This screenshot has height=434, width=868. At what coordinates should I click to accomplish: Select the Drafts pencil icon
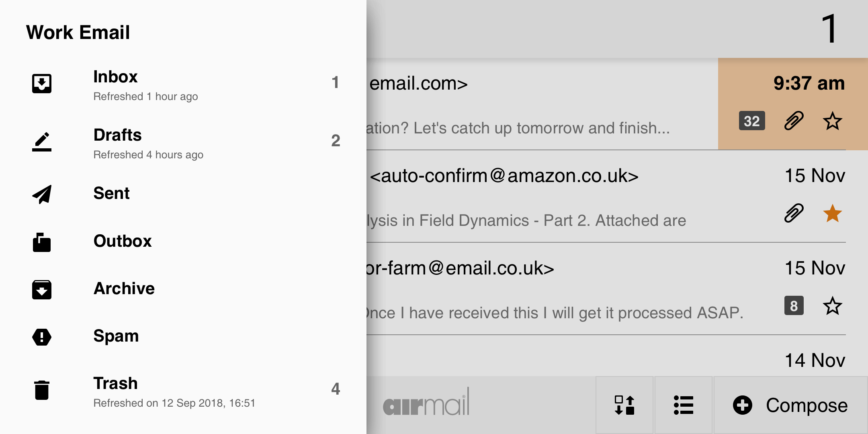pos(42,141)
